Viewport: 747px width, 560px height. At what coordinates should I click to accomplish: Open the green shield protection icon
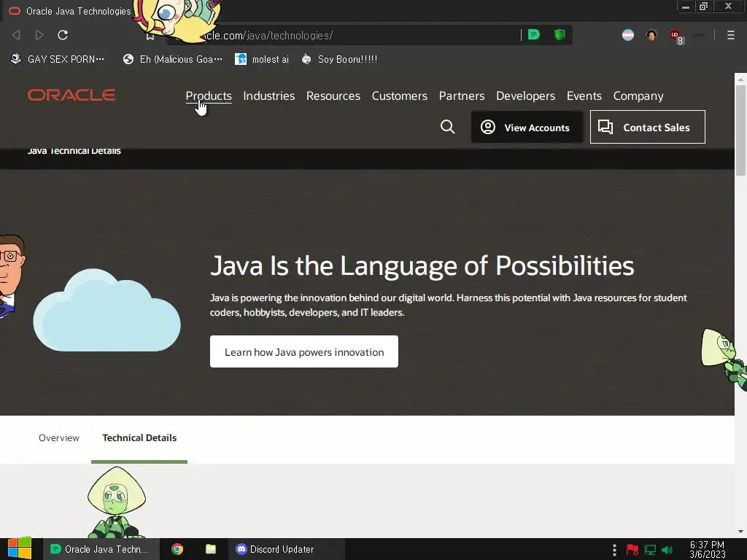point(560,34)
